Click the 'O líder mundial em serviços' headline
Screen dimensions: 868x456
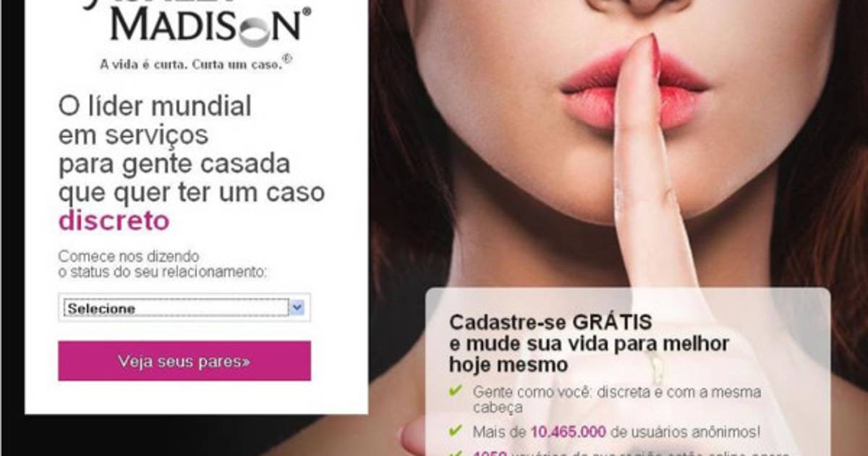pos(155,120)
